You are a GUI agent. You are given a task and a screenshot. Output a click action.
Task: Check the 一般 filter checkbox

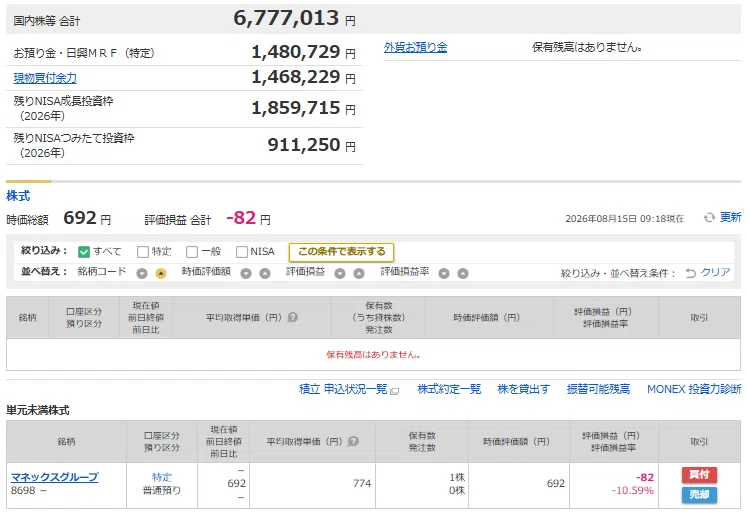(192, 252)
